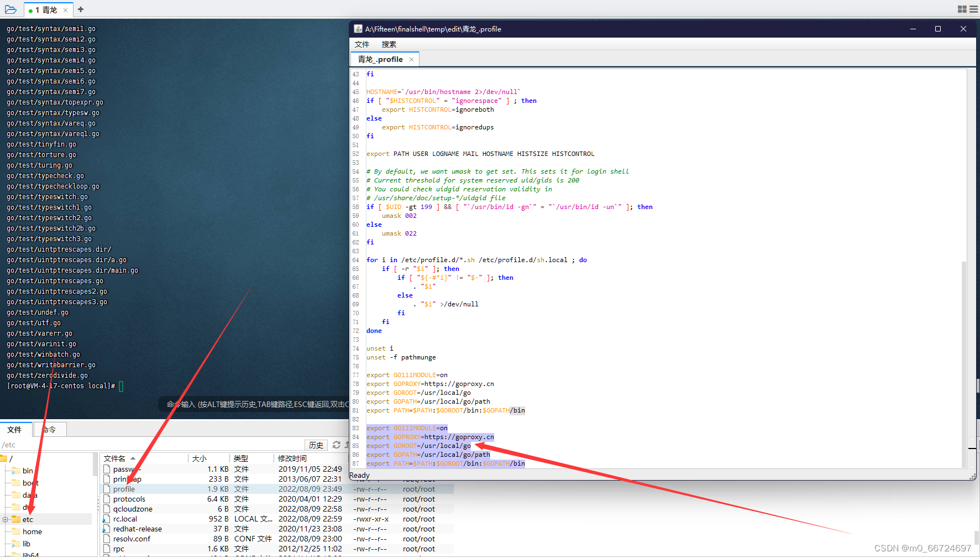Image resolution: width=980 pixels, height=558 pixels.
Task: Click line 77 export GO111MODULE=on
Action: (407, 375)
